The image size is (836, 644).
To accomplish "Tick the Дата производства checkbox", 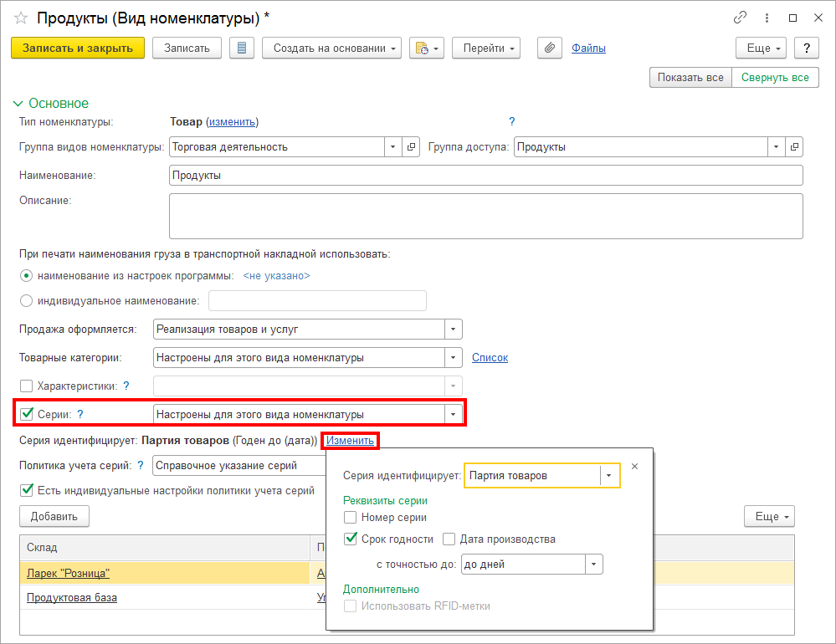I will 449,539.
